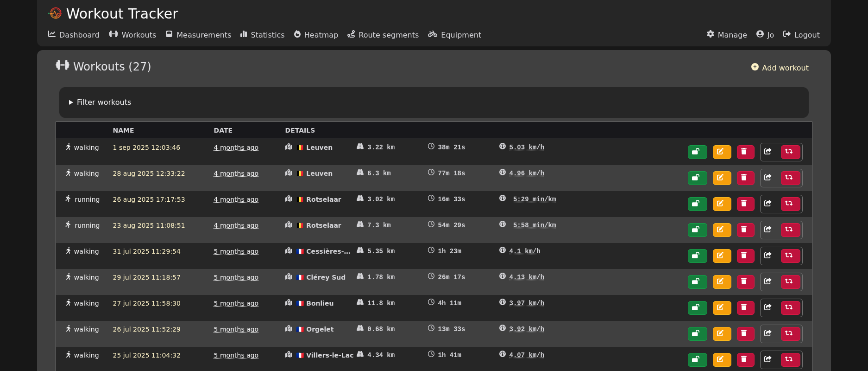Click the edit icon for 1 sep 2025 walk
Image resolution: width=868 pixels, height=371 pixels.
pos(722,152)
